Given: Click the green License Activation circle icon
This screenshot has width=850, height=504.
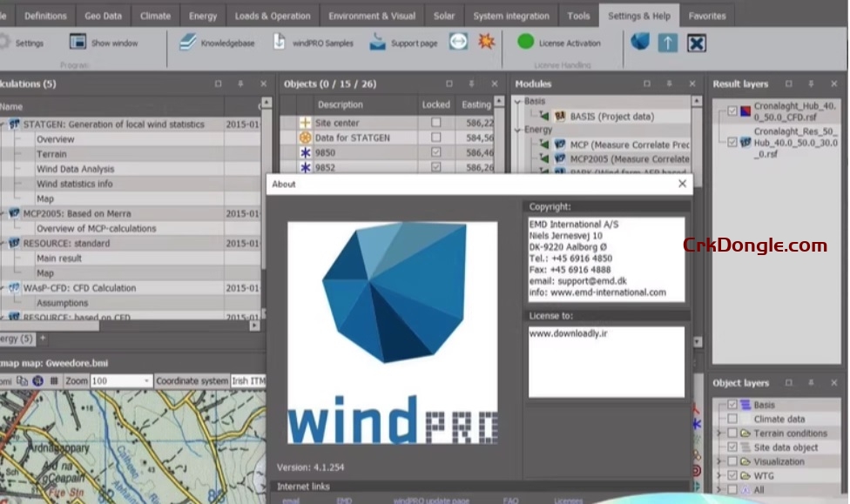Looking at the screenshot, I should click(525, 41).
